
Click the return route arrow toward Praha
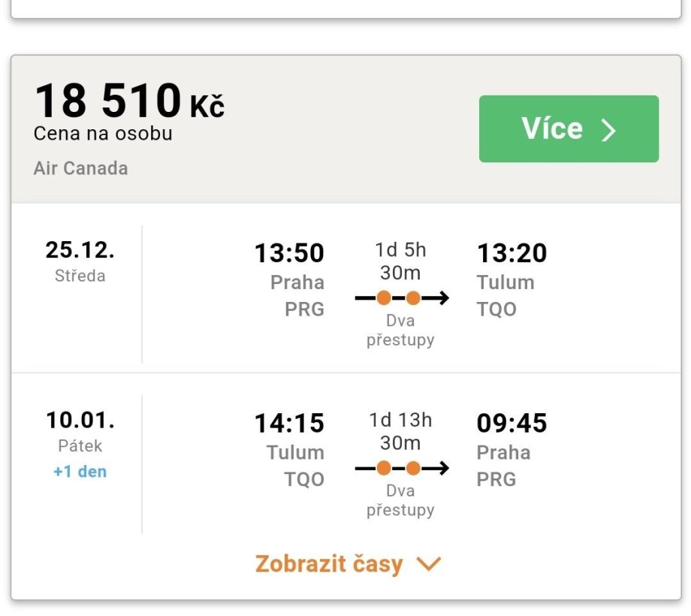[438, 469]
